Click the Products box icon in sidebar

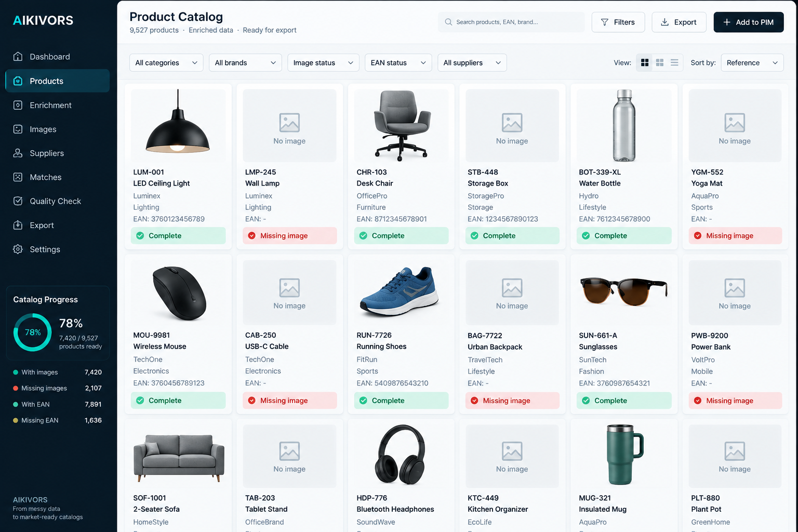[18, 81]
